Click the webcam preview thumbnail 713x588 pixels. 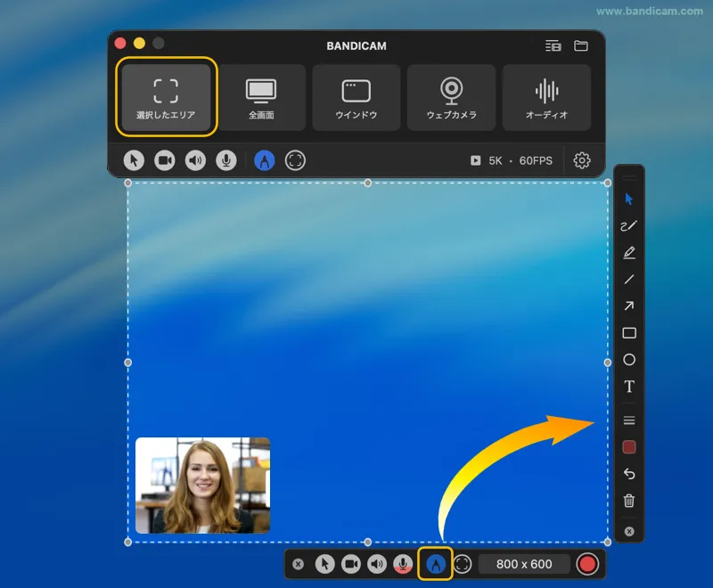tap(203, 486)
